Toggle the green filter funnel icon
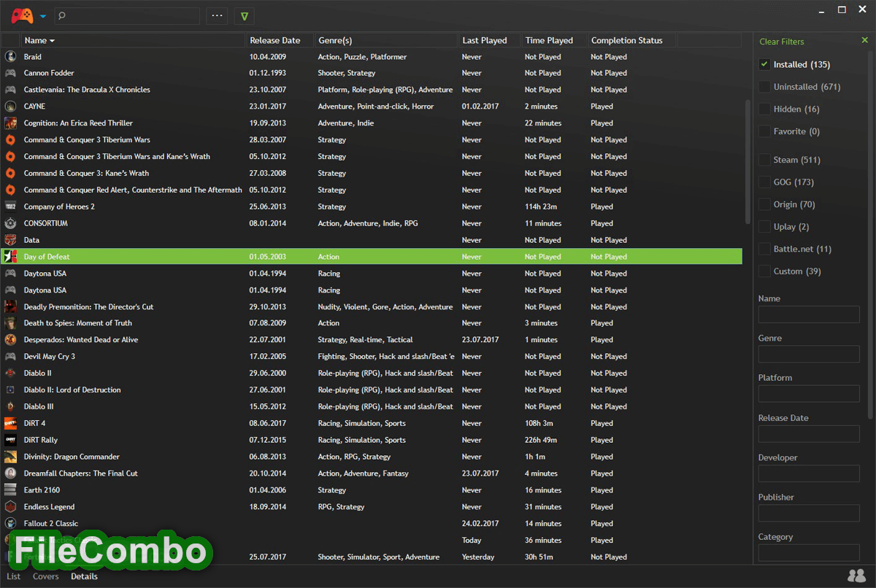 245,16
